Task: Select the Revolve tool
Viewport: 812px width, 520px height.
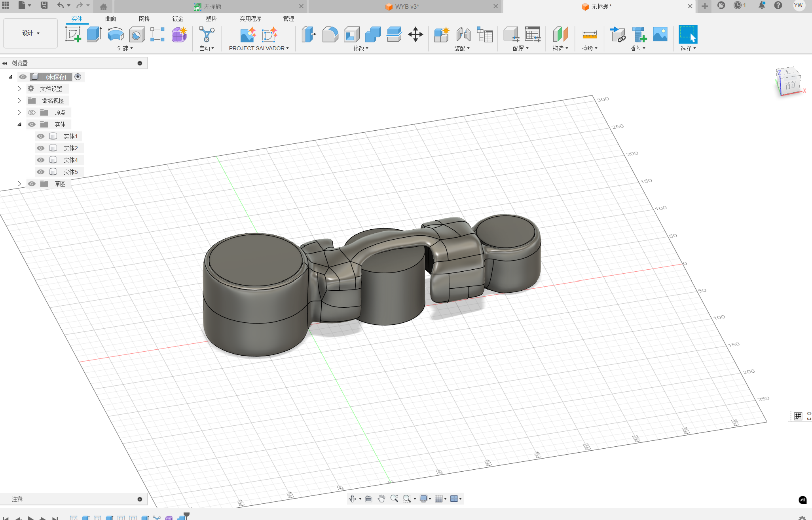Action: [x=116, y=34]
